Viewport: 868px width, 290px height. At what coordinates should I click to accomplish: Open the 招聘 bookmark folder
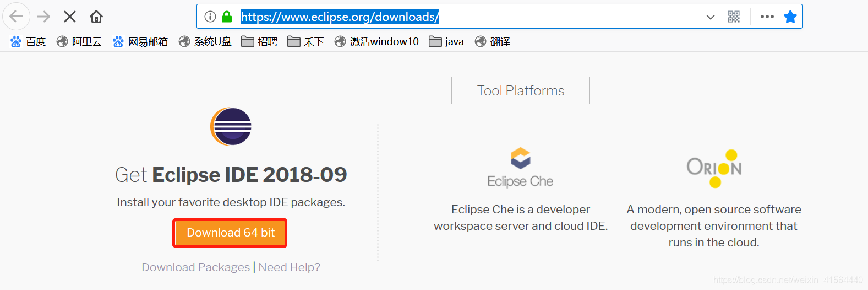point(260,41)
